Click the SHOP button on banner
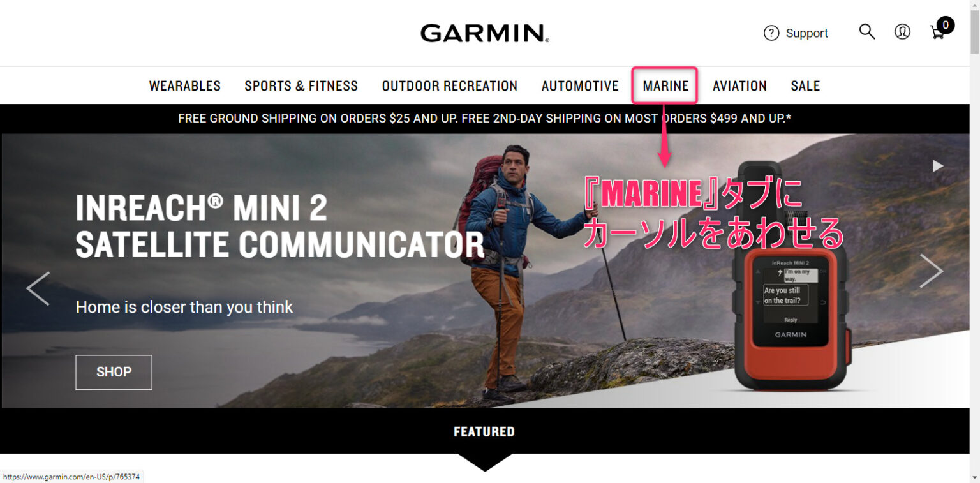The image size is (980, 483). pos(114,372)
